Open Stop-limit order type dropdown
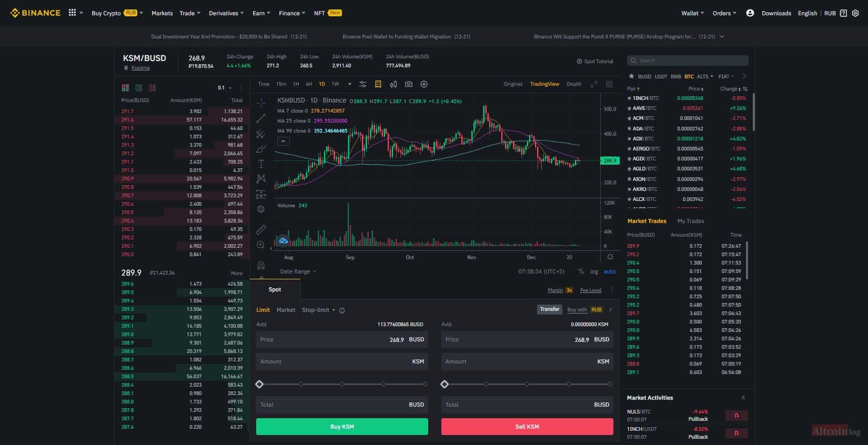This screenshot has width=868, height=445. coord(319,310)
